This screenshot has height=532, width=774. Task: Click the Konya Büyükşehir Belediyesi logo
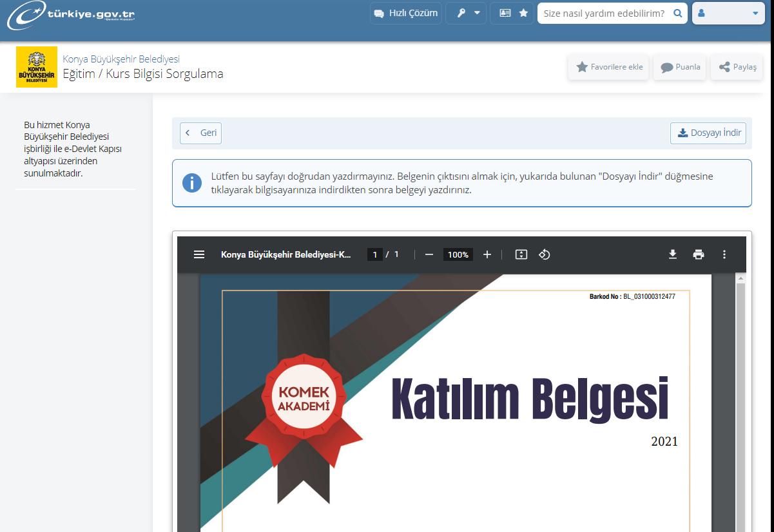[x=37, y=67]
